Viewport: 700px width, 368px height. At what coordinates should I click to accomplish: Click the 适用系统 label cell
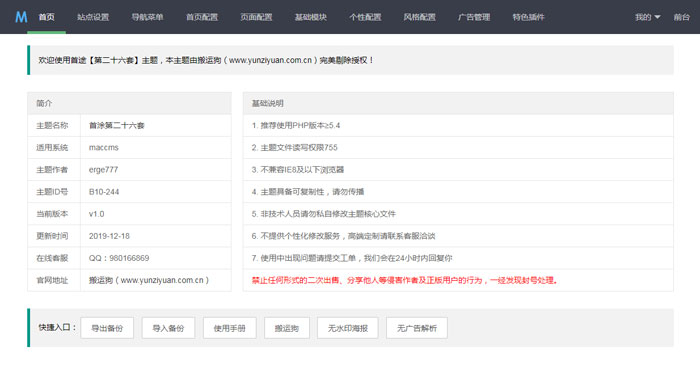point(54,147)
